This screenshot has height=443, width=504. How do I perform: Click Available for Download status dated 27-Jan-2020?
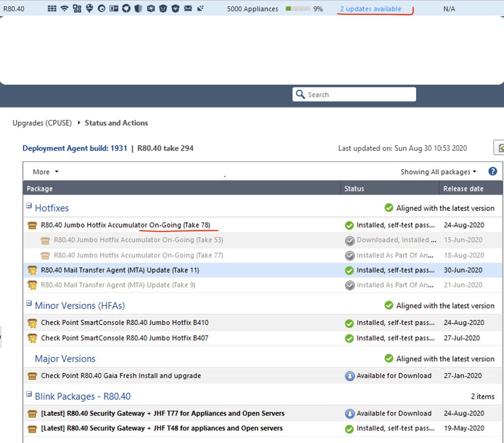click(x=394, y=376)
